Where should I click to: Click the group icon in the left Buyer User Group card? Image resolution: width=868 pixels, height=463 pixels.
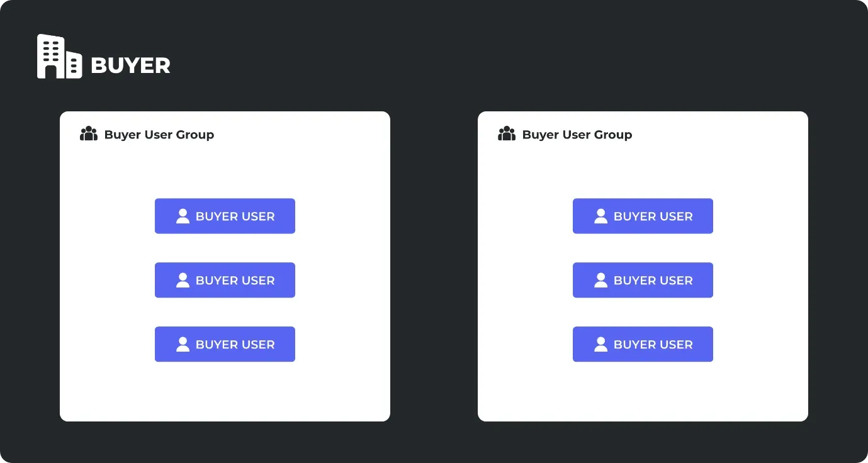click(89, 133)
